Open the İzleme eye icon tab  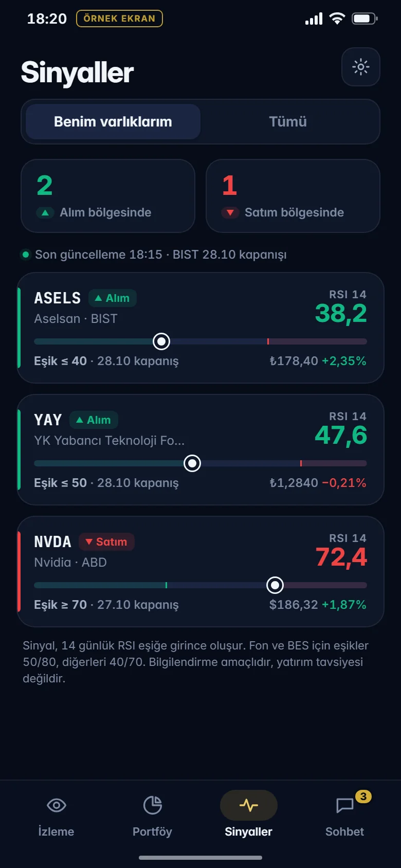coord(56,805)
